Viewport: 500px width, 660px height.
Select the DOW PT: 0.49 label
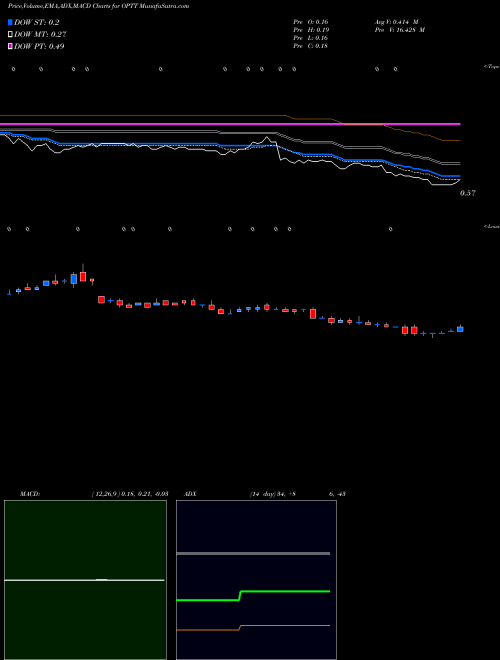39,47
